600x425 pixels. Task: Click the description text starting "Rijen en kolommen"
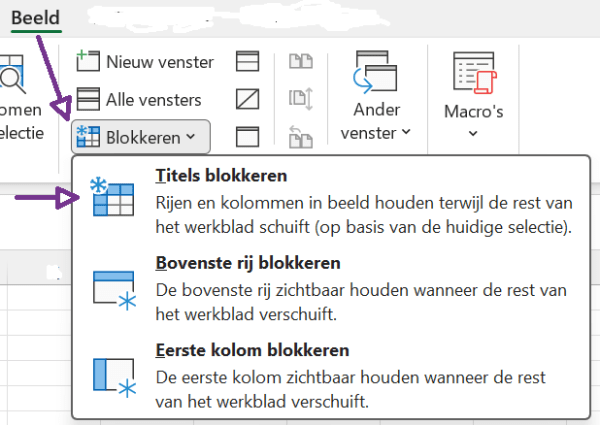point(364,215)
